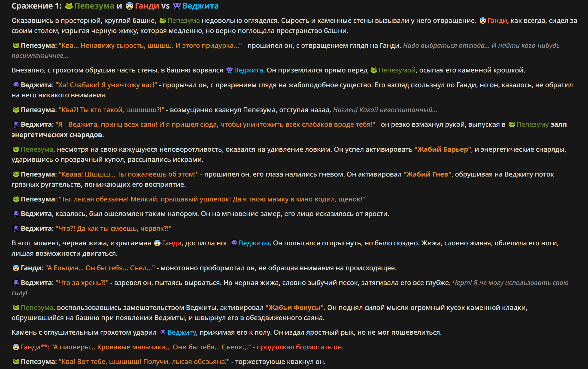This screenshot has width=588, height=369.
Task: Click the quote 'Ква! Вот тебе, шшшшш!'
Action: pos(100,362)
